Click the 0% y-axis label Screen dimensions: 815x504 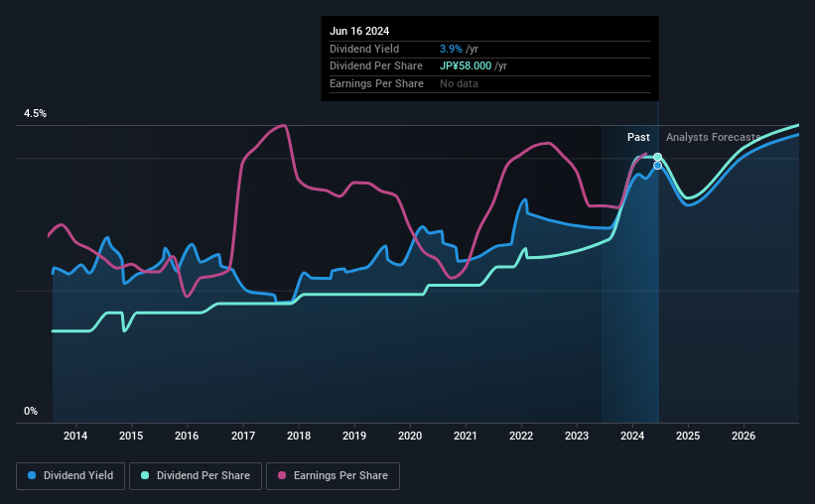[x=31, y=411]
